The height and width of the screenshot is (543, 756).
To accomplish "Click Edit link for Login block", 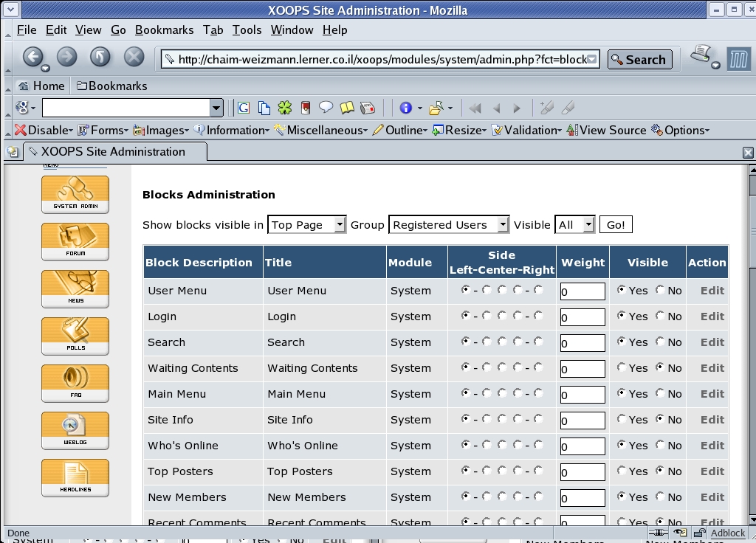I will 712,317.
